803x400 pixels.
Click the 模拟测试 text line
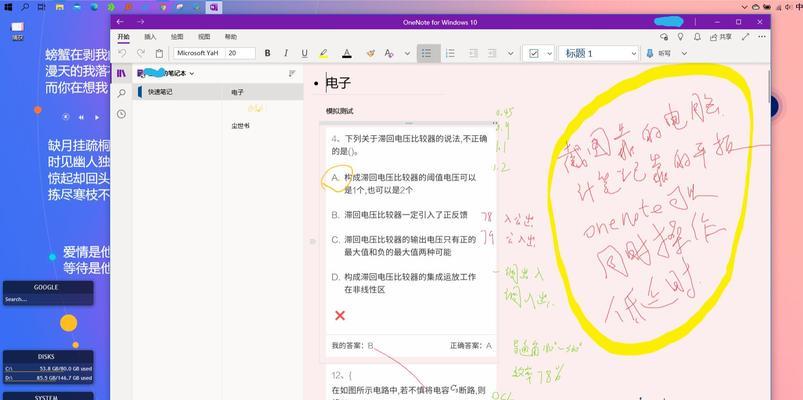(x=340, y=111)
